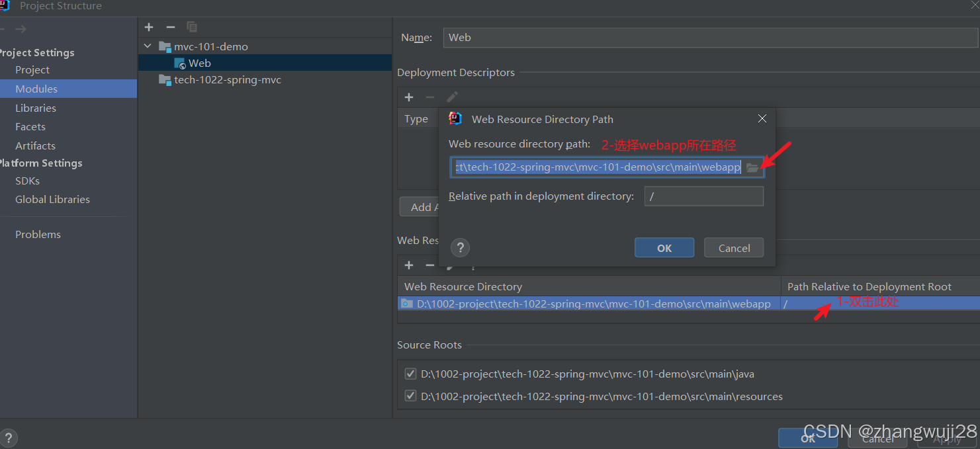Open the Libraries settings section
The width and height of the screenshot is (980, 449).
[36, 108]
